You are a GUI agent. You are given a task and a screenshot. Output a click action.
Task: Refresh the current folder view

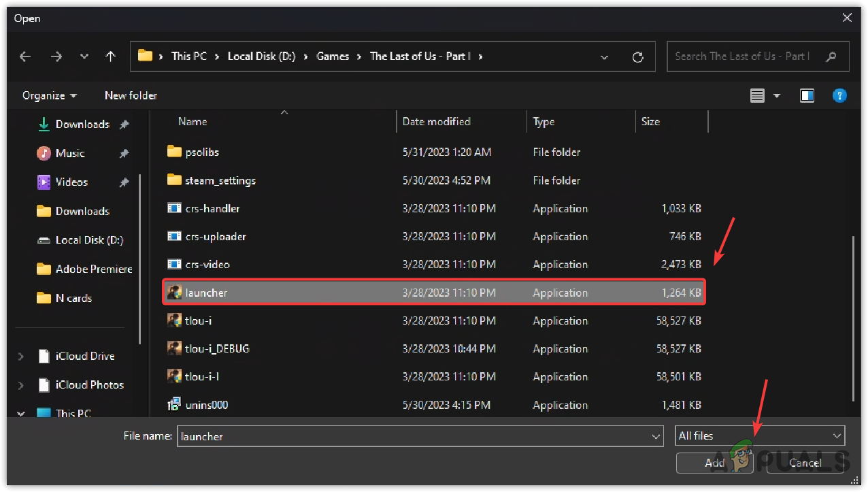click(637, 57)
